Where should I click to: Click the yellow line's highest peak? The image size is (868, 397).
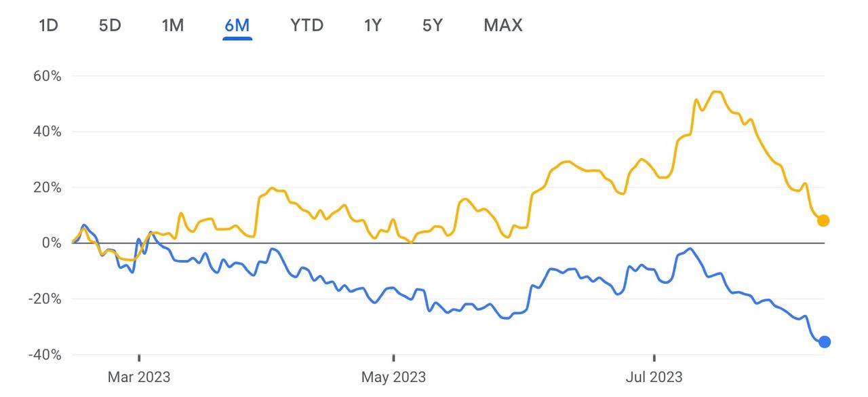(716, 92)
